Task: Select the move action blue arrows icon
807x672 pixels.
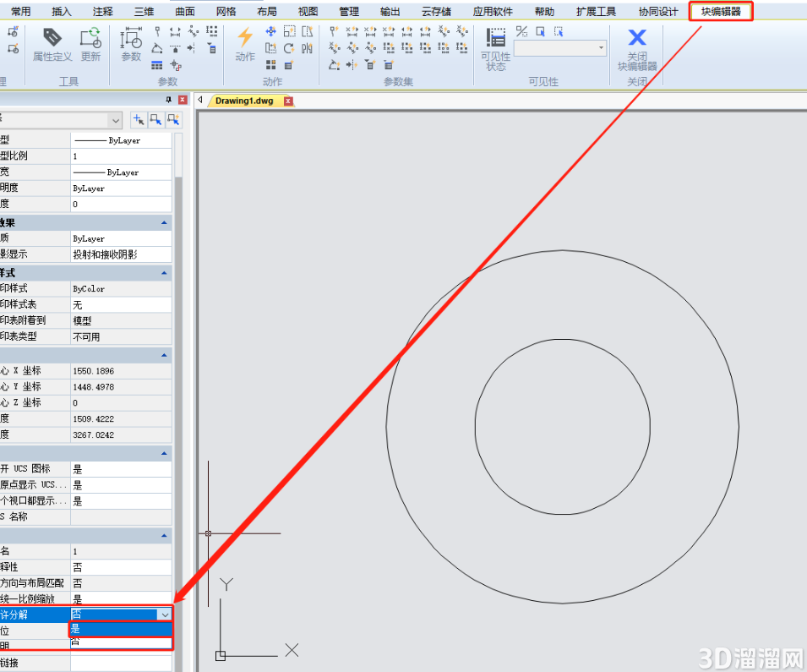Action: [x=270, y=32]
